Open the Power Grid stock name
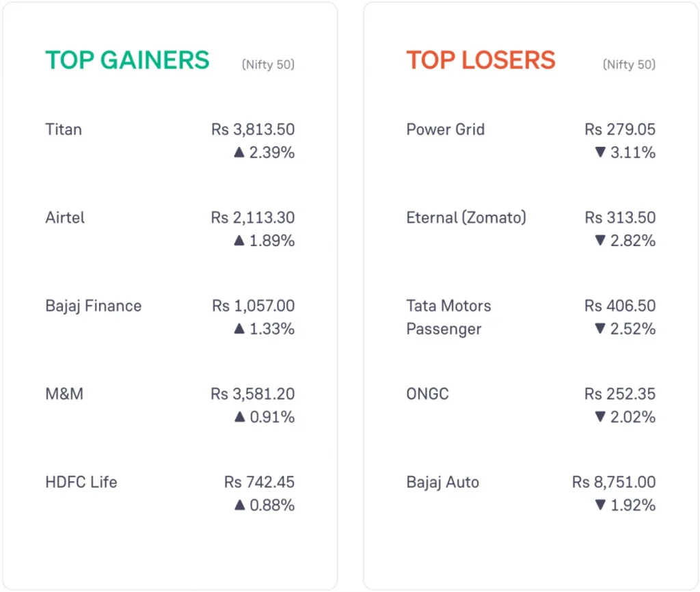This screenshot has height=592, width=700. click(x=445, y=129)
